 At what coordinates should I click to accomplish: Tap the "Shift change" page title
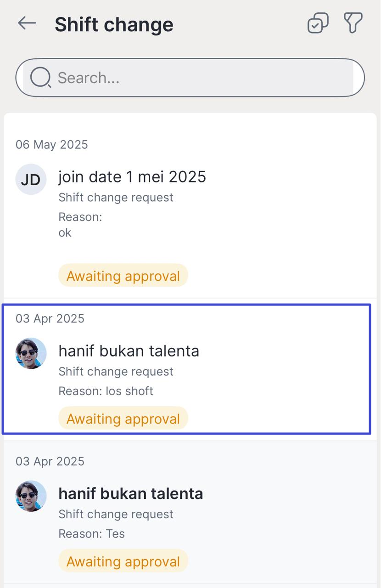[x=114, y=24]
